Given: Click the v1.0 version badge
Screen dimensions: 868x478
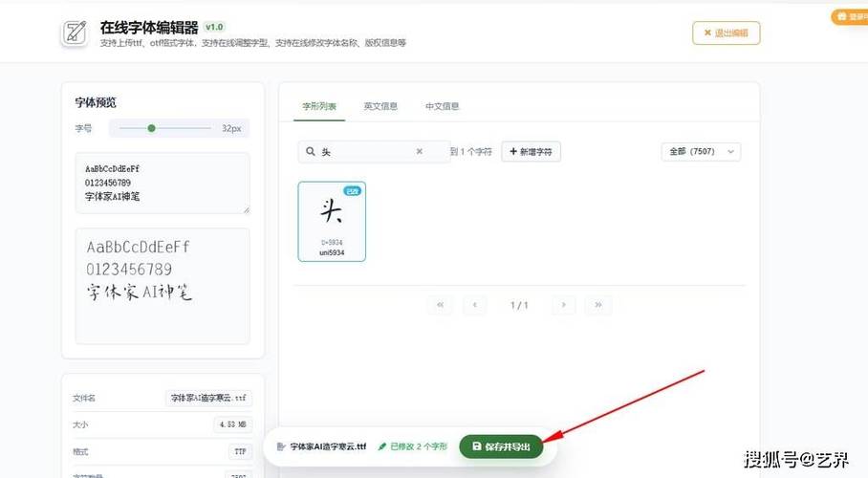Looking at the screenshot, I should [214, 27].
